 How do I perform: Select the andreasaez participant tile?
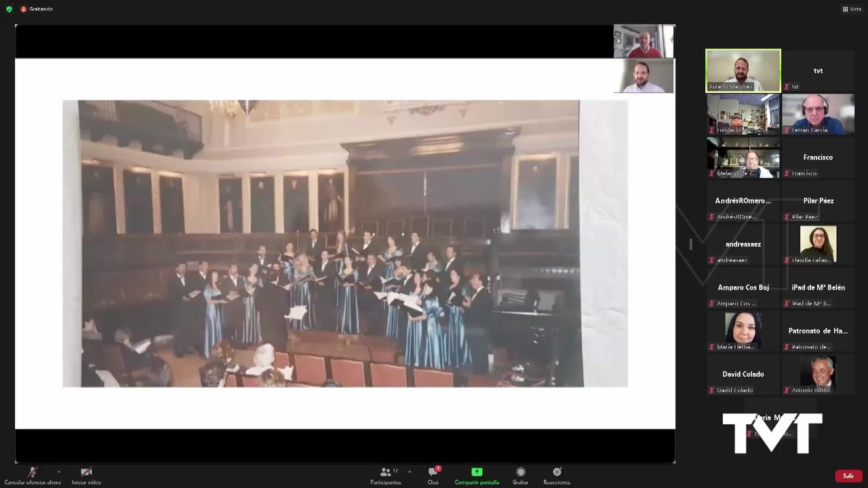coord(743,244)
